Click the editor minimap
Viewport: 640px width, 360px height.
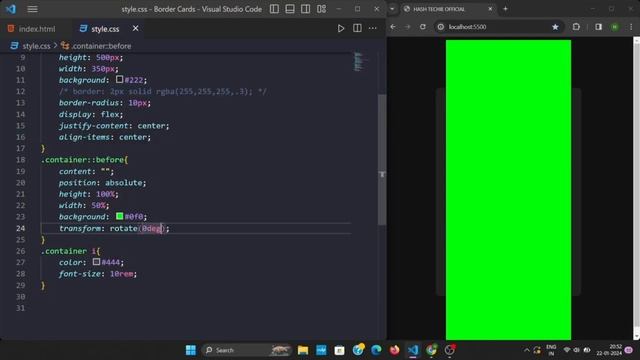[360, 61]
